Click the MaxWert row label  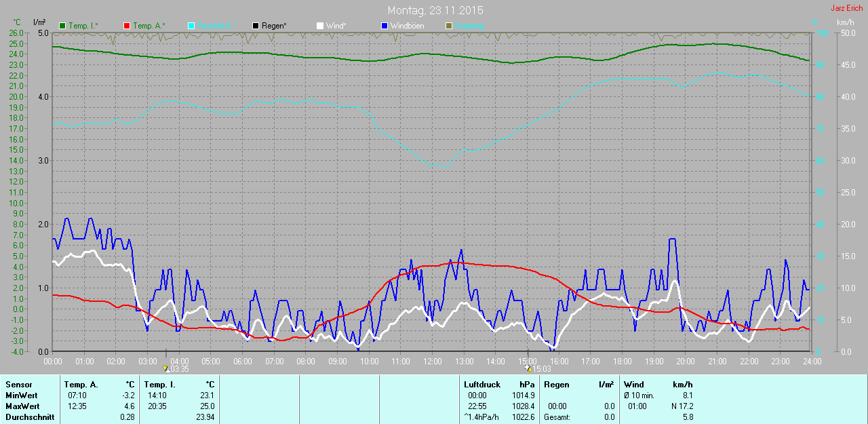pyautogui.click(x=22, y=406)
